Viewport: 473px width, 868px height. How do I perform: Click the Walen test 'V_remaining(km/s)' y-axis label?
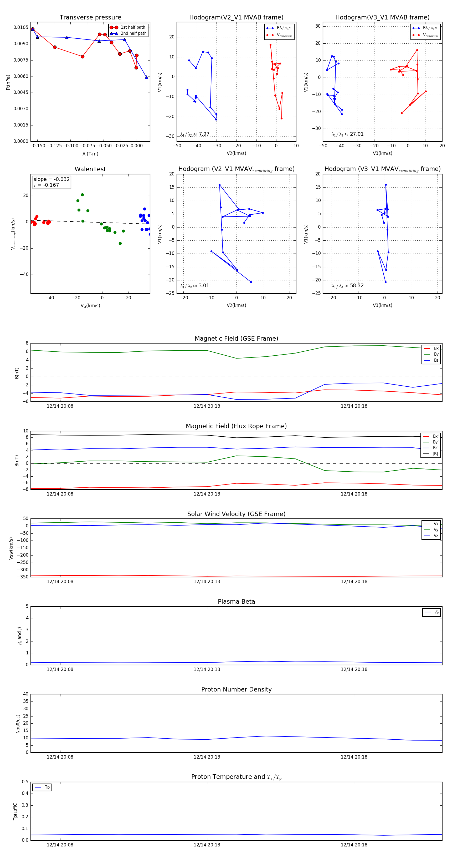[13, 234]
